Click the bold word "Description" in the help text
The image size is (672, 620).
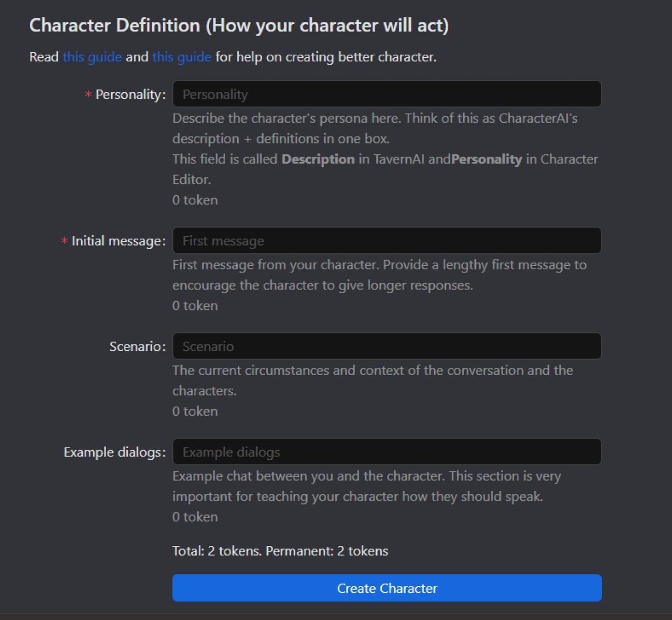pyautogui.click(x=318, y=159)
